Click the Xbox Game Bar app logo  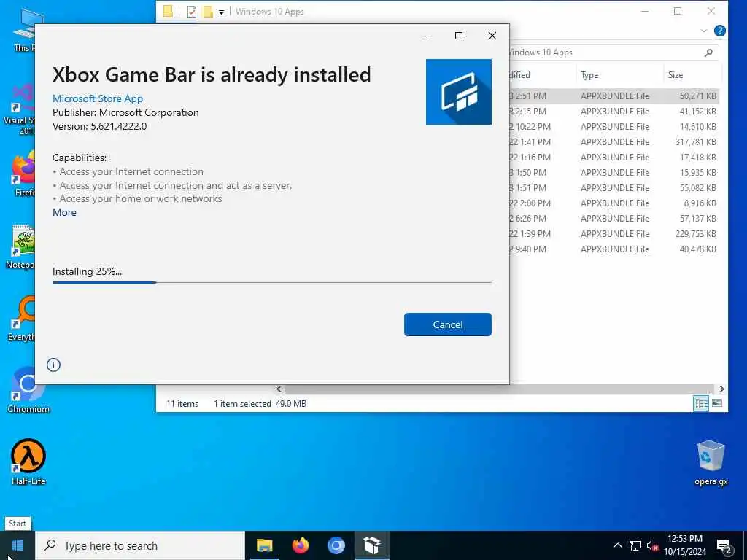(x=459, y=92)
